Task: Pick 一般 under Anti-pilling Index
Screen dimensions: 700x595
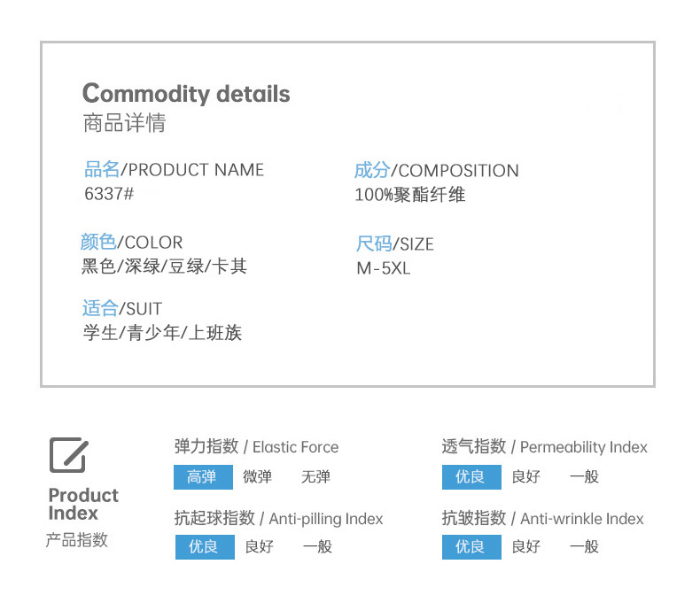Action: [x=317, y=547]
